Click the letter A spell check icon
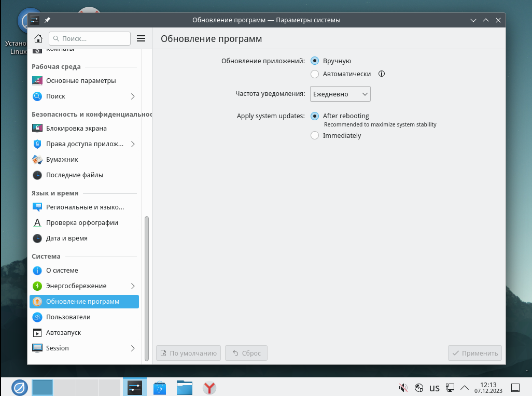This screenshot has height=396, width=532. click(37, 223)
